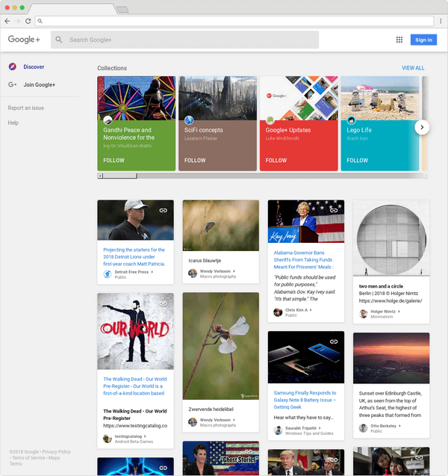Open The Walking Dead Our World link
This screenshot has height=476, width=448.
pyautogui.click(x=135, y=386)
